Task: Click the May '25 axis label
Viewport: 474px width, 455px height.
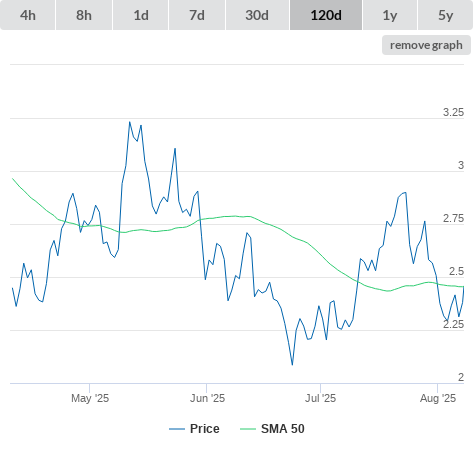Action: (x=90, y=398)
